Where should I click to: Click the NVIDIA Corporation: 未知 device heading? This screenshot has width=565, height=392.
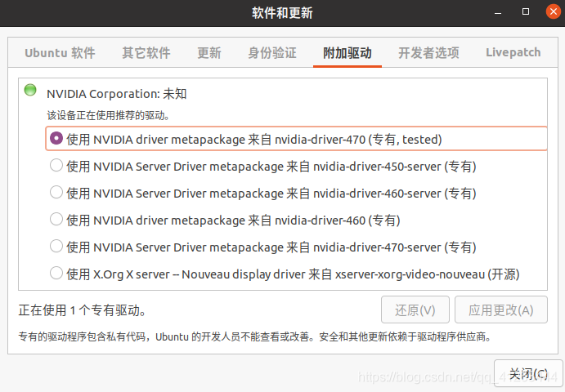(117, 94)
